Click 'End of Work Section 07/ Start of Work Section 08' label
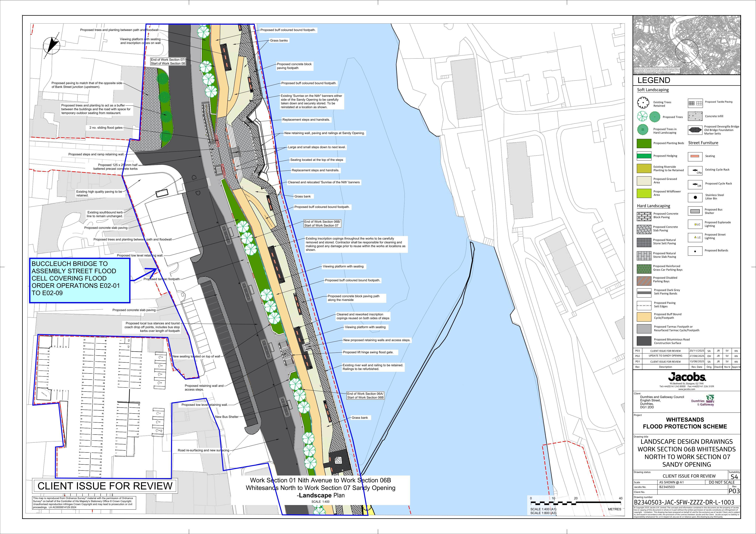756x534 pixels. tap(168, 62)
